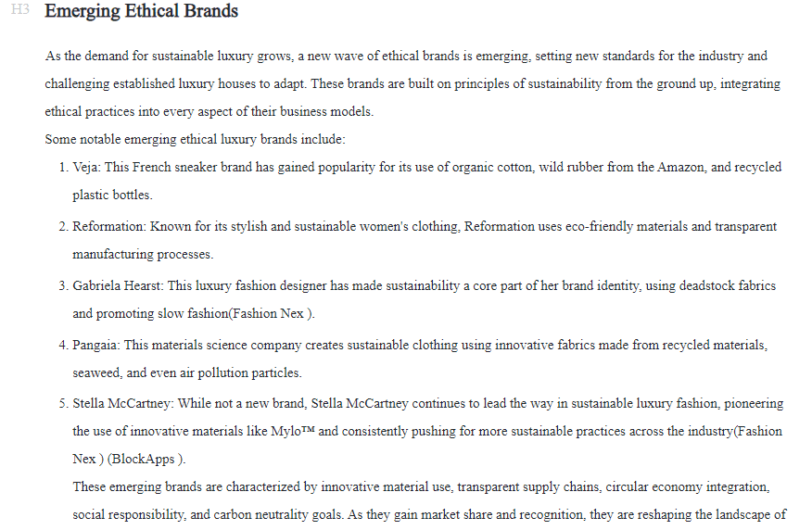Image resolution: width=812 pixels, height=530 pixels.
Task: Place cursor in "Some notable emerging ethical luxury brands include:"
Action: (x=195, y=139)
